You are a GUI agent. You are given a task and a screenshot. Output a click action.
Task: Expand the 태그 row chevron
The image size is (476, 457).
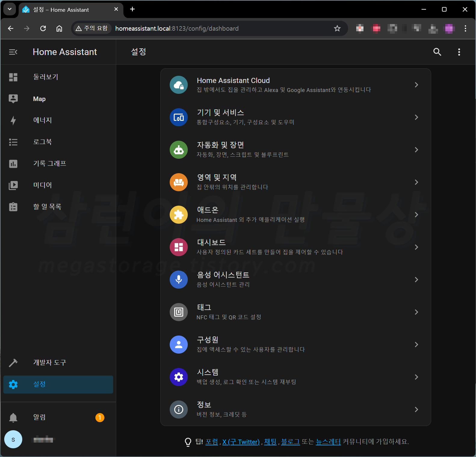[x=416, y=312]
